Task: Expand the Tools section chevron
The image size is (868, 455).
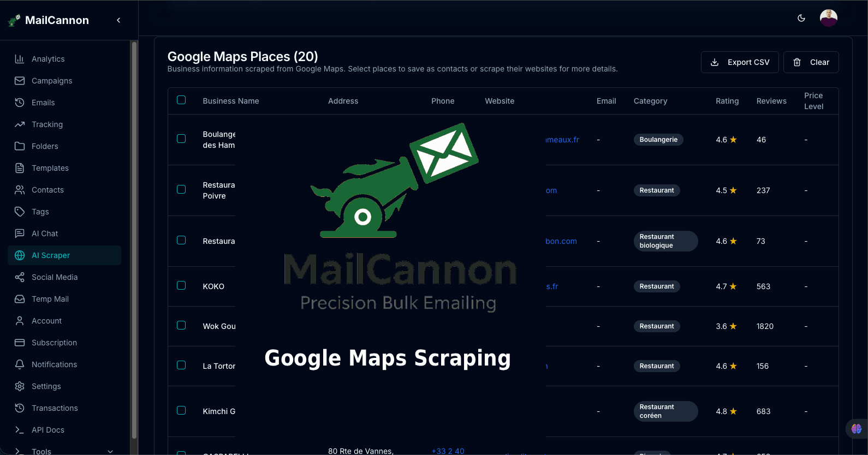Action: pos(110,451)
